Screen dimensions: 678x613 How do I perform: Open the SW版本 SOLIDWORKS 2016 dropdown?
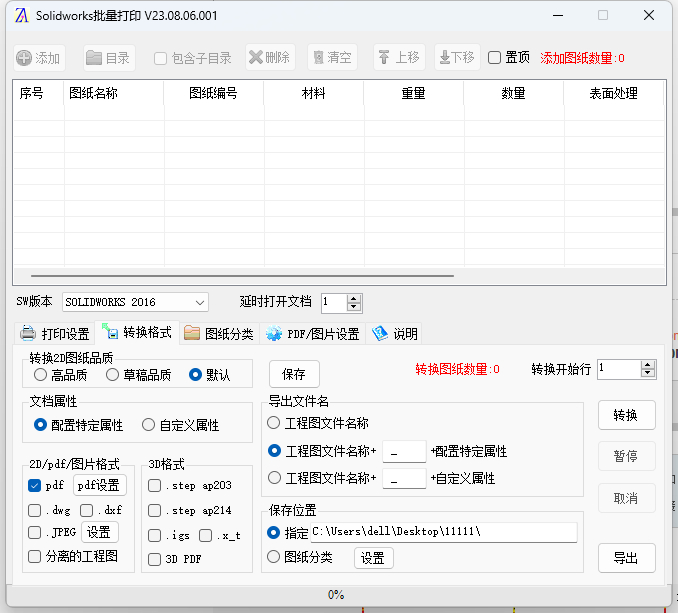coord(135,302)
